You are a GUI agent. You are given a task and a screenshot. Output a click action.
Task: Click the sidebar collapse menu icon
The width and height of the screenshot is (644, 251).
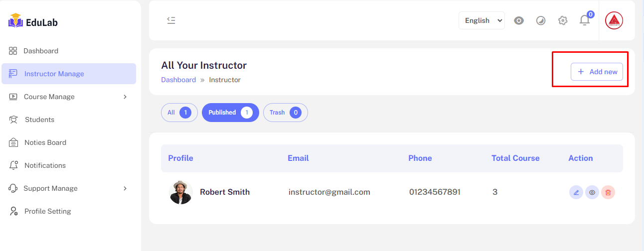tap(171, 20)
